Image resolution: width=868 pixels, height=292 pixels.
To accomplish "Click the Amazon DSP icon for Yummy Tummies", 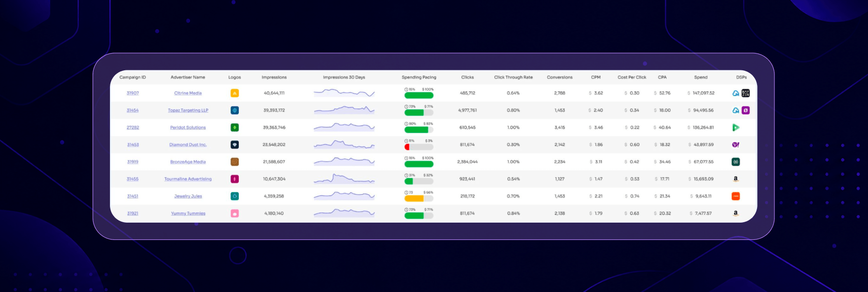I will [736, 213].
